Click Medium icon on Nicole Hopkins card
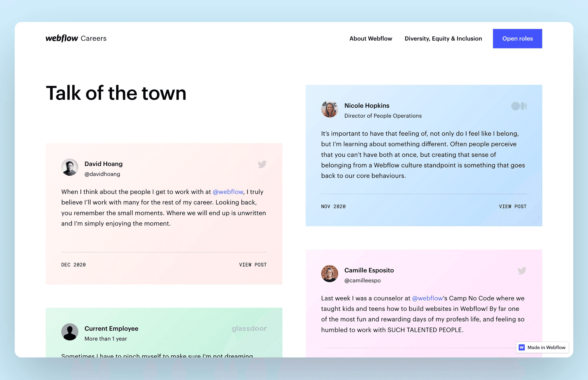The width and height of the screenshot is (588, 380). coord(519,106)
